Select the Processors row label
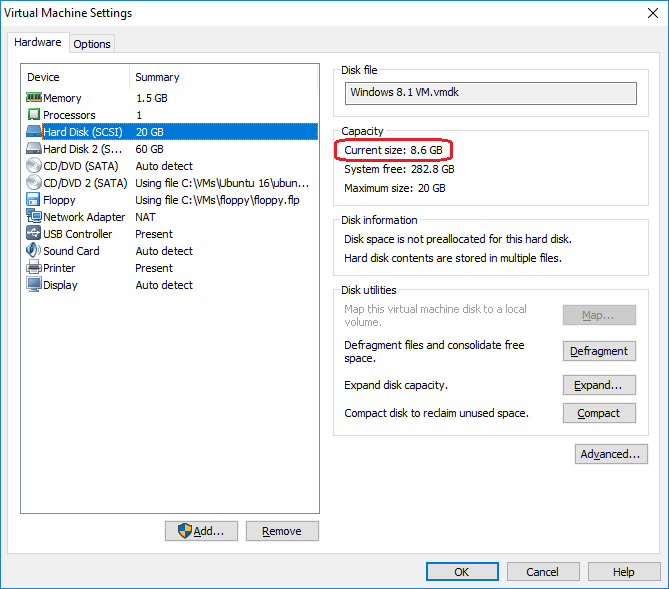Viewport: 669px width, 589px height. (70, 115)
